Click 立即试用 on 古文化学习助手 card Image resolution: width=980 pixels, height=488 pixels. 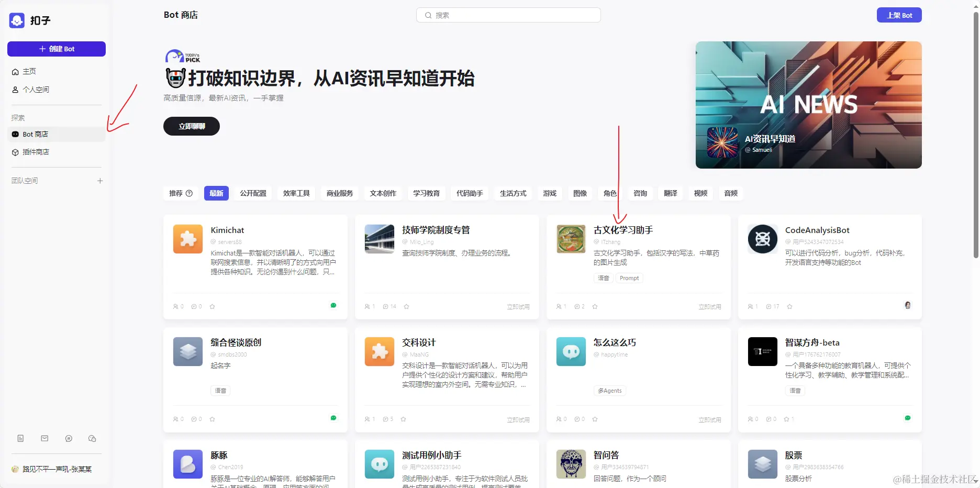click(x=710, y=307)
